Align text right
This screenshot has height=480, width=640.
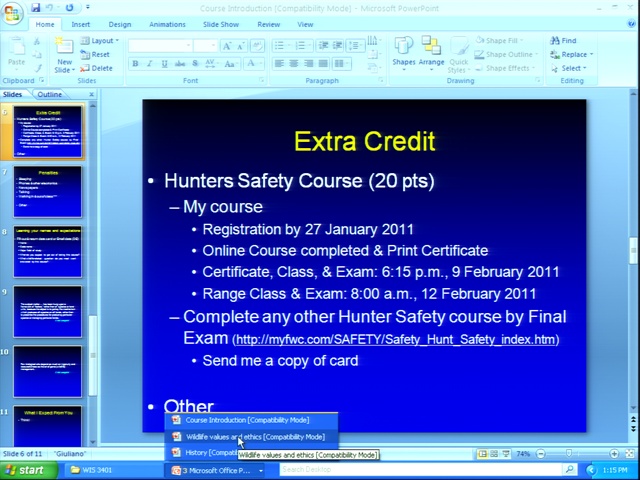(309, 64)
